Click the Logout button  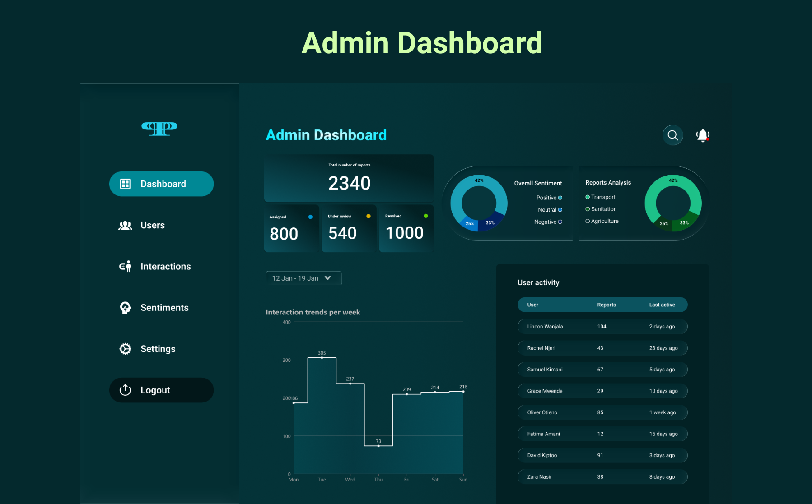click(161, 390)
